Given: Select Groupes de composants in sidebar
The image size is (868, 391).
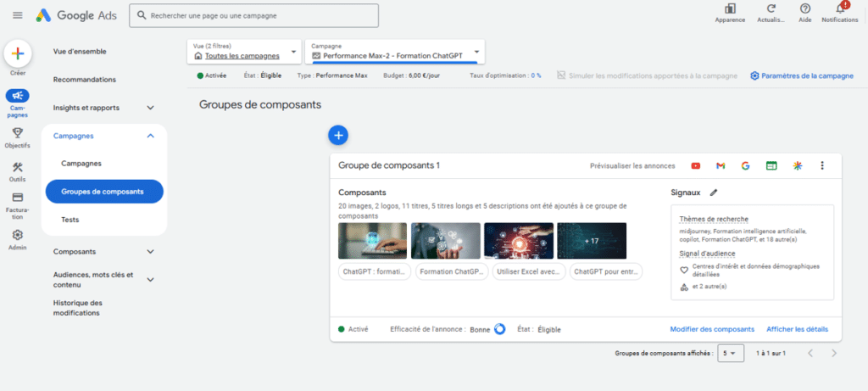Looking at the screenshot, I should pos(104,192).
